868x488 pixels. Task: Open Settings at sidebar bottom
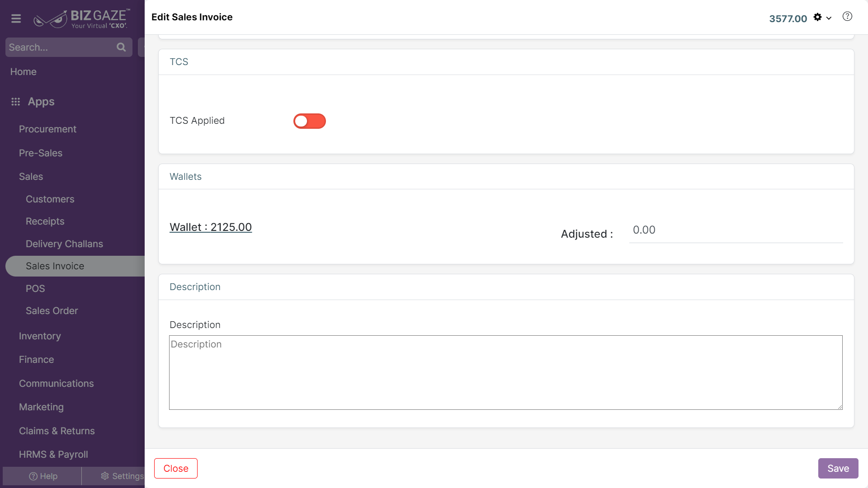click(x=122, y=476)
